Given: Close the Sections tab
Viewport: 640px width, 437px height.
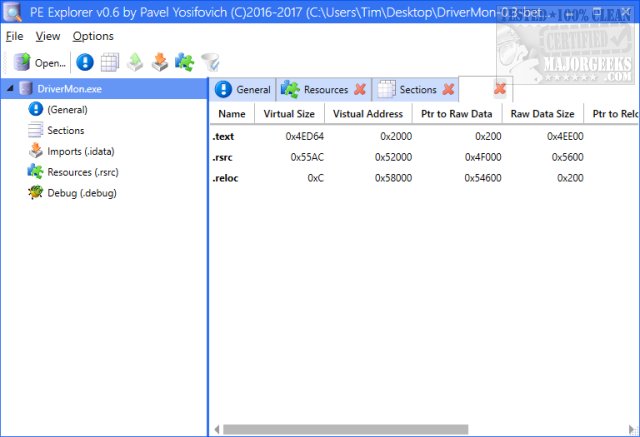Looking at the screenshot, I should tap(449, 89).
